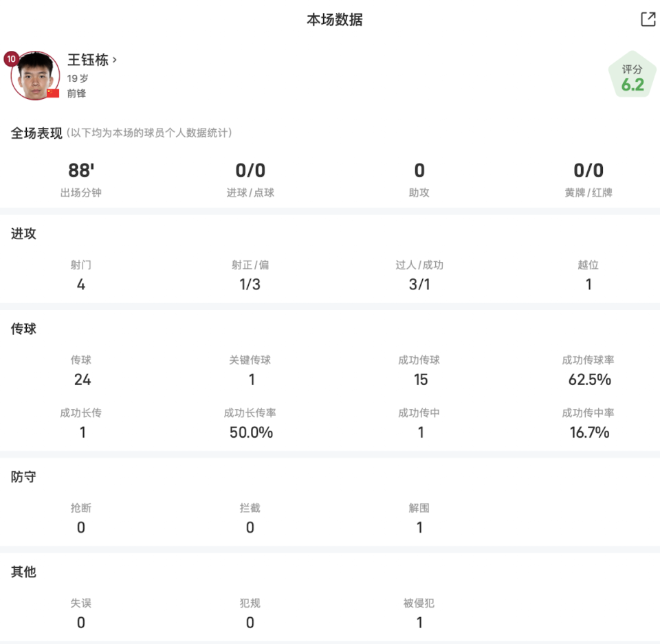Click the China flag icon

[53, 93]
